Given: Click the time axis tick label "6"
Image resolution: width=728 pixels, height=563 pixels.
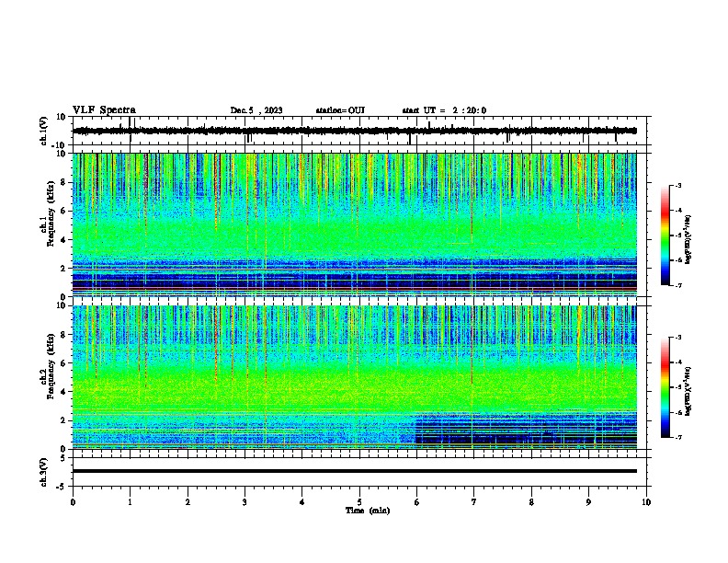Looking at the screenshot, I should pos(417,502).
